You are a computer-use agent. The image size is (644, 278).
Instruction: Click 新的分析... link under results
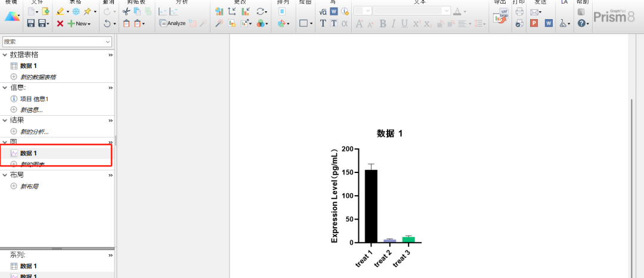(34, 131)
